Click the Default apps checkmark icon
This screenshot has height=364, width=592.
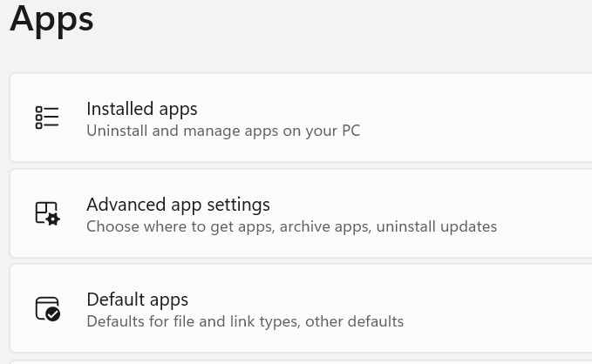click(47, 309)
